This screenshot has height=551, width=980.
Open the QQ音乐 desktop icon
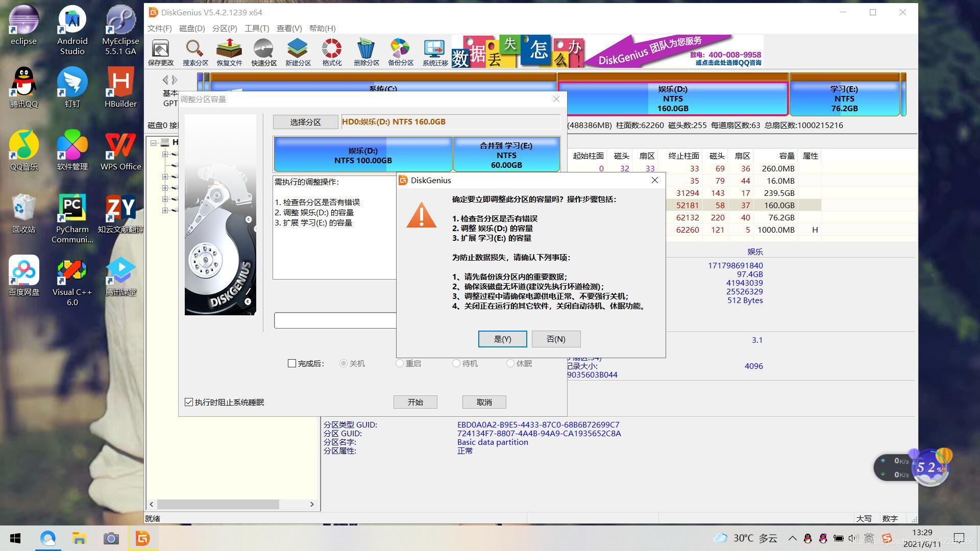tap(23, 150)
